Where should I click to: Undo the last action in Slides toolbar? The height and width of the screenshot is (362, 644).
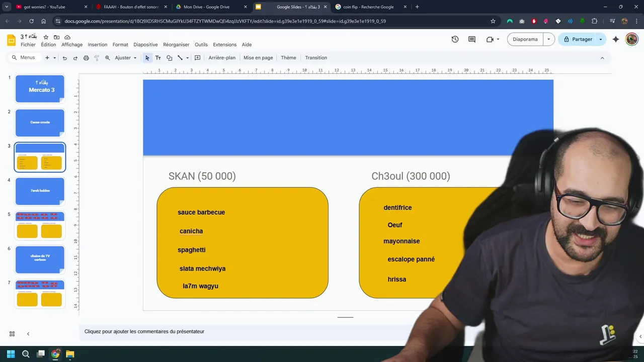[64, 58]
